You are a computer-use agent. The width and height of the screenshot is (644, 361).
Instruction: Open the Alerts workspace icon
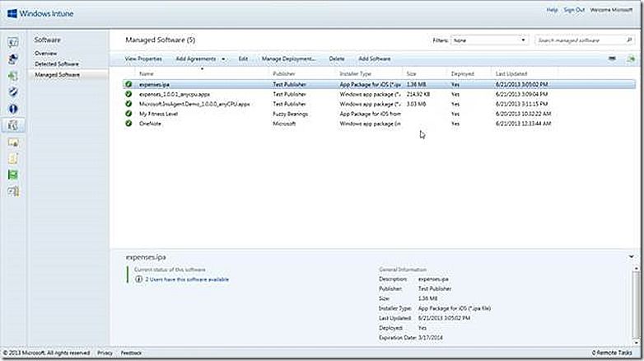(x=13, y=109)
